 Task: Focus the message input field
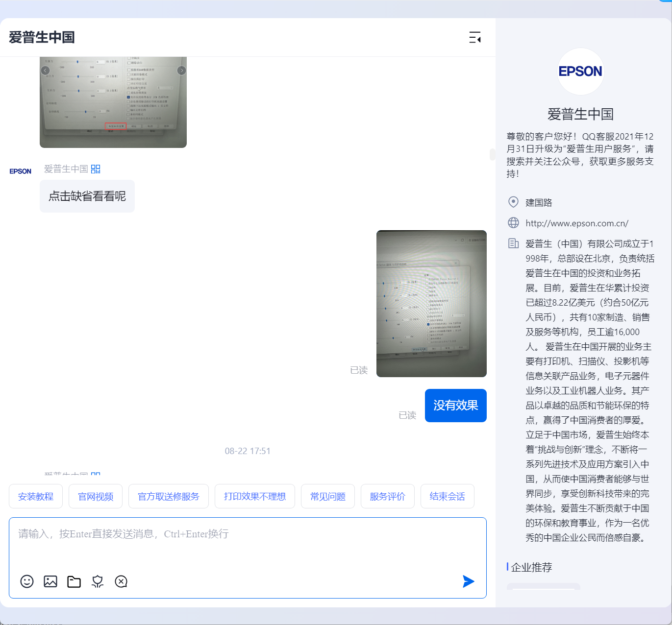(248, 543)
